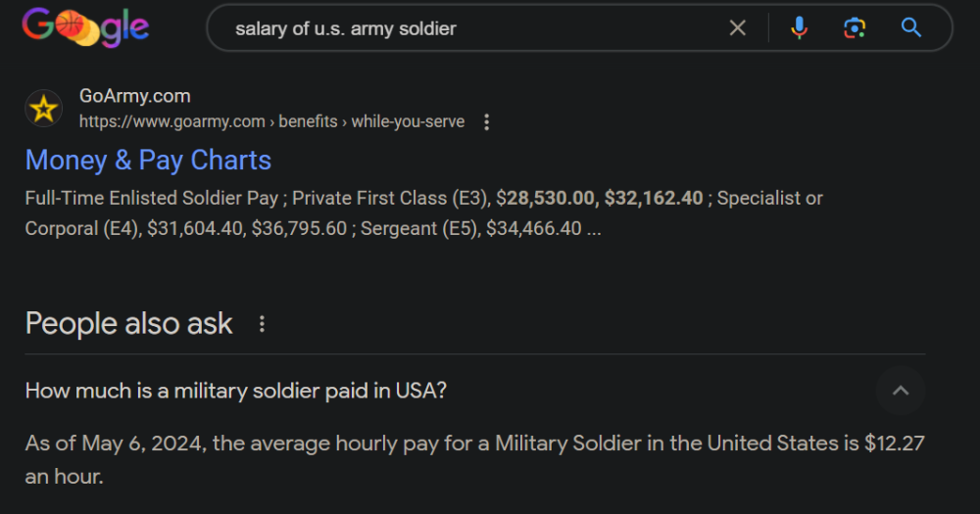Click the Google doodle logo
The image size is (980, 514).
coord(86,27)
